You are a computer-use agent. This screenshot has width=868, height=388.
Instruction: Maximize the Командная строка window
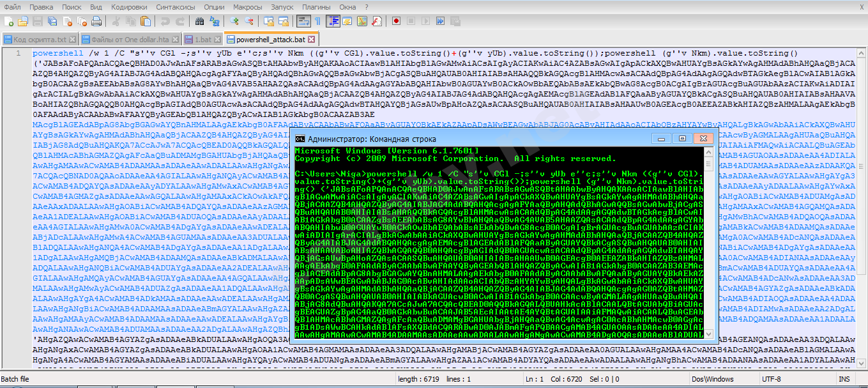(x=683, y=138)
